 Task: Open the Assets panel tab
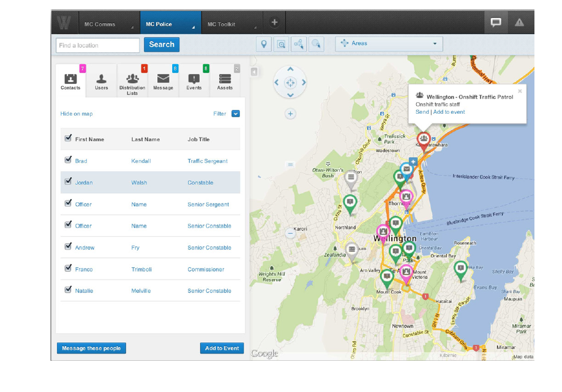tap(225, 81)
